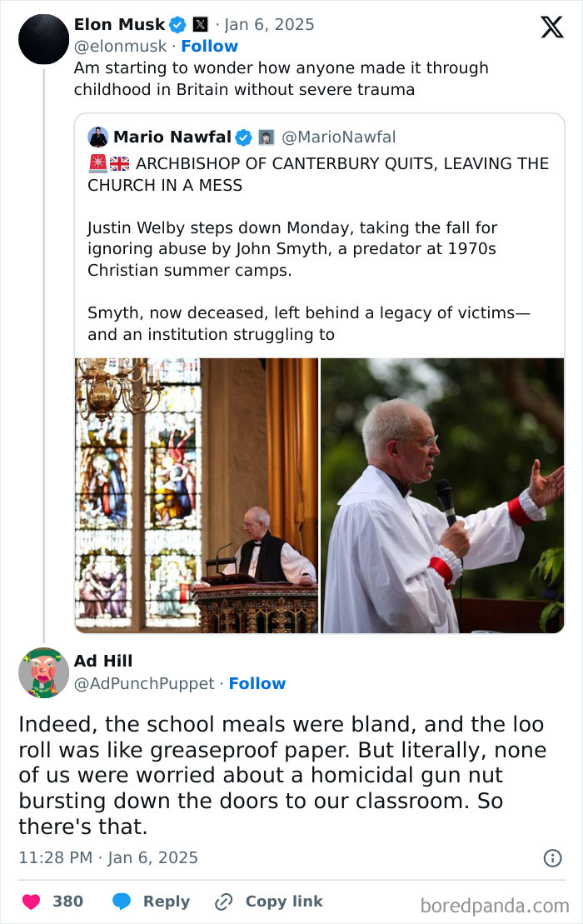Select the Copy link option
This screenshot has height=924, width=583.
click(284, 902)
